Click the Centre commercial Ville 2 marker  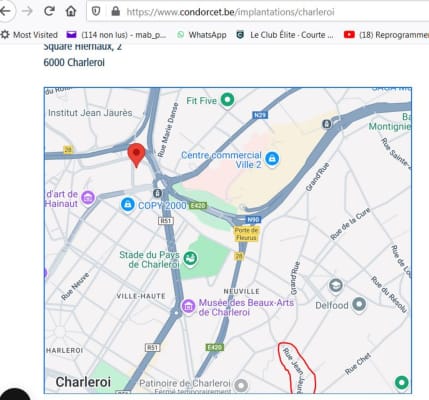(x=272, y=159)
